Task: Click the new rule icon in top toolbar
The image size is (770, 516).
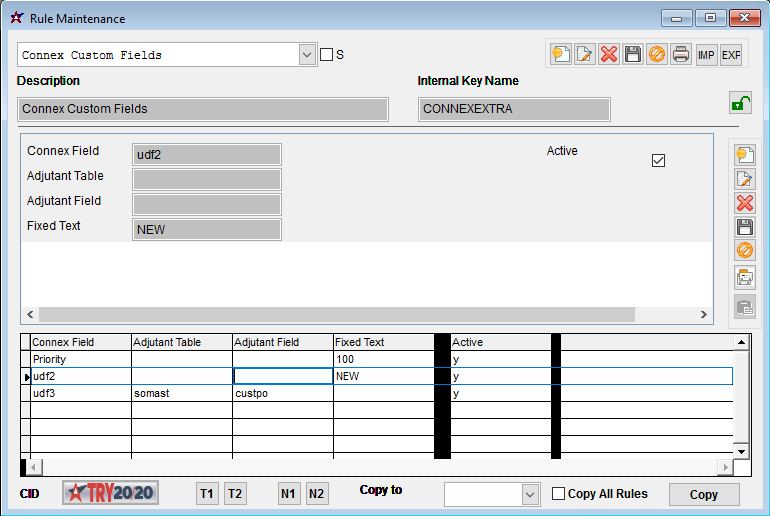Action: [x=561, y=55]
